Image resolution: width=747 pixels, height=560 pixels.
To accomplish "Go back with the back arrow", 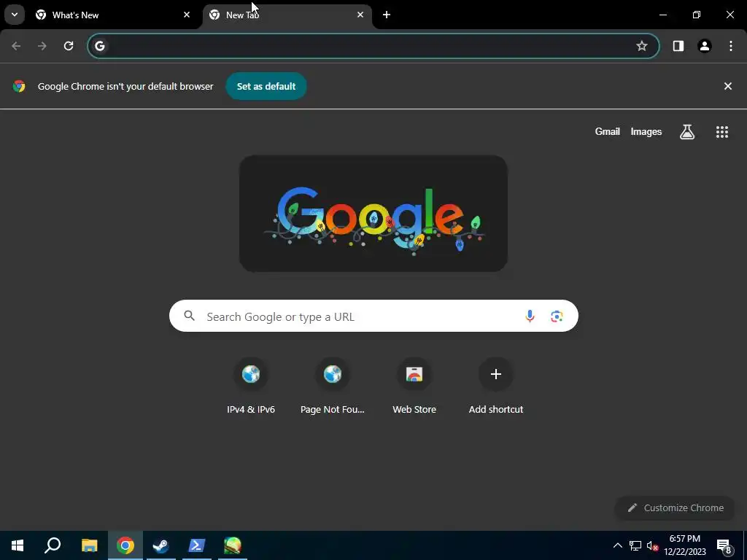I will pyautogui.click(x=16, y=46).
